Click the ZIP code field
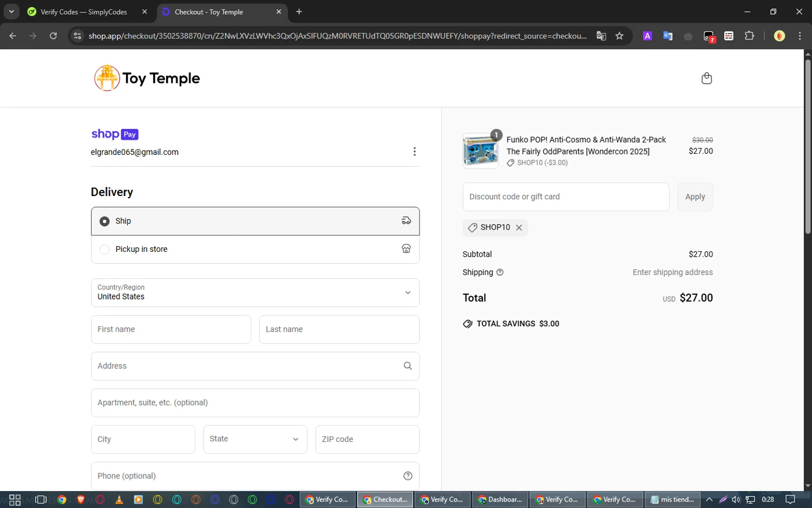812x508 pixels. pyautogui.click(x=367, y=439)
